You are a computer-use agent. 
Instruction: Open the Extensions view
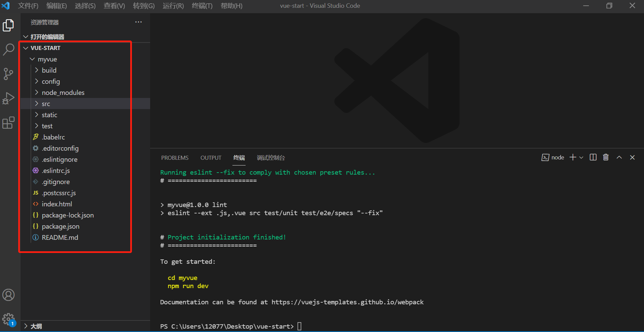tap(8, 123)
